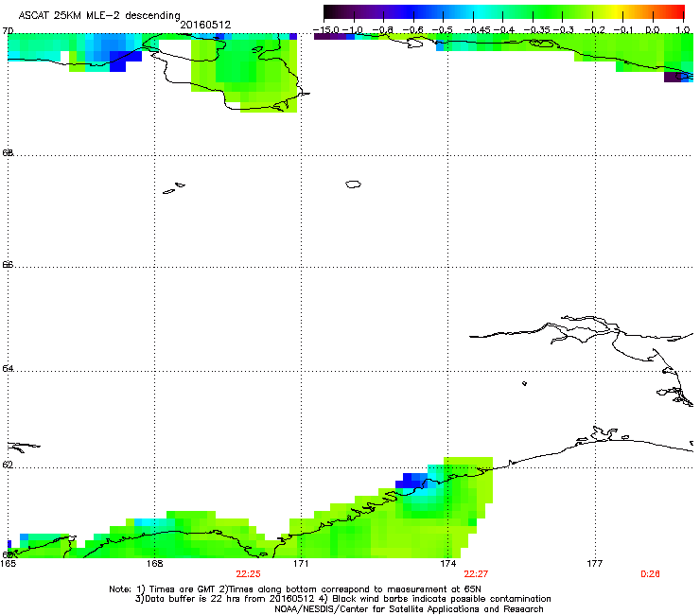Click the 0.0 color scale label
This screenshot has width=700, height=615.
click(653, 30)
